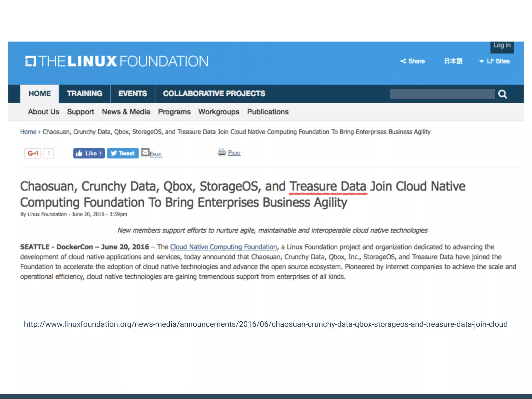Image resolution: width=532 pixels, height=399 pixels.
Task: Open the Workgroups menu
Action: [x=219, y=112]
